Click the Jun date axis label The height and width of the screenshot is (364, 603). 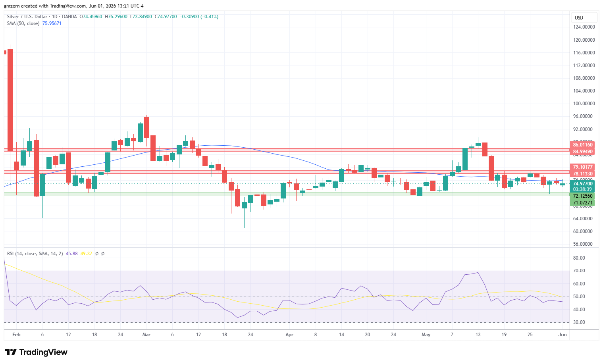[x=563, y=335]
